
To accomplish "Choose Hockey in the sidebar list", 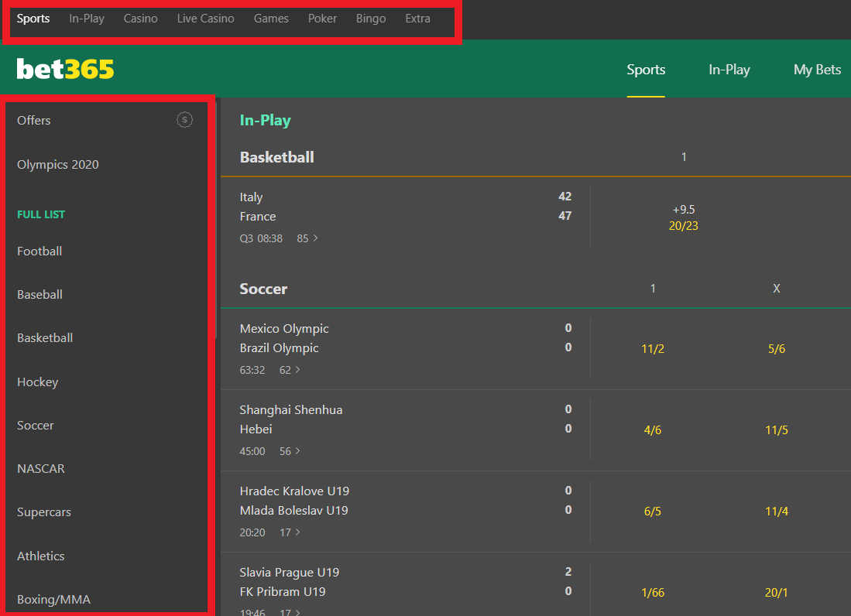I will tap(37, 382).
